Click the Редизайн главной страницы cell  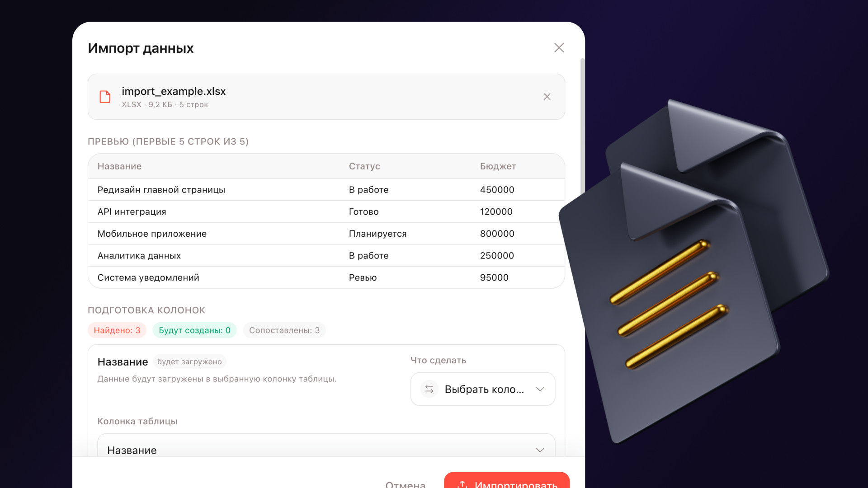pyautogui.click(x=161, y=190)
